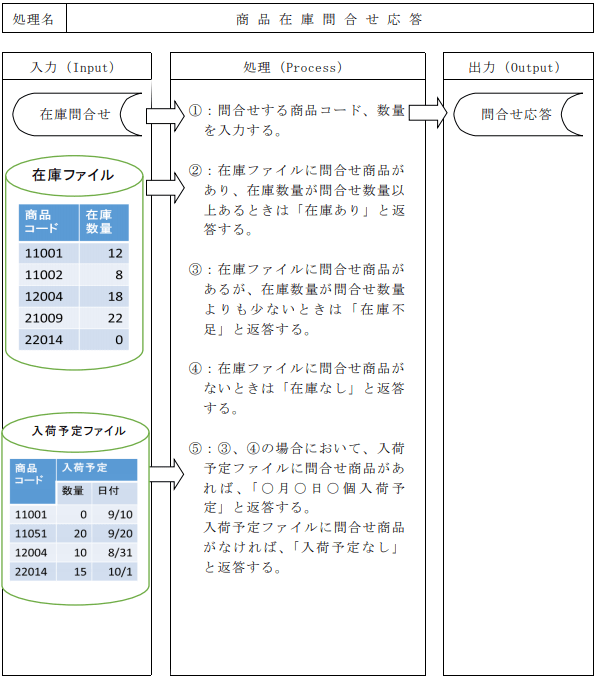Click the arrow from 在庫問合せ to process

coord(165,116)
